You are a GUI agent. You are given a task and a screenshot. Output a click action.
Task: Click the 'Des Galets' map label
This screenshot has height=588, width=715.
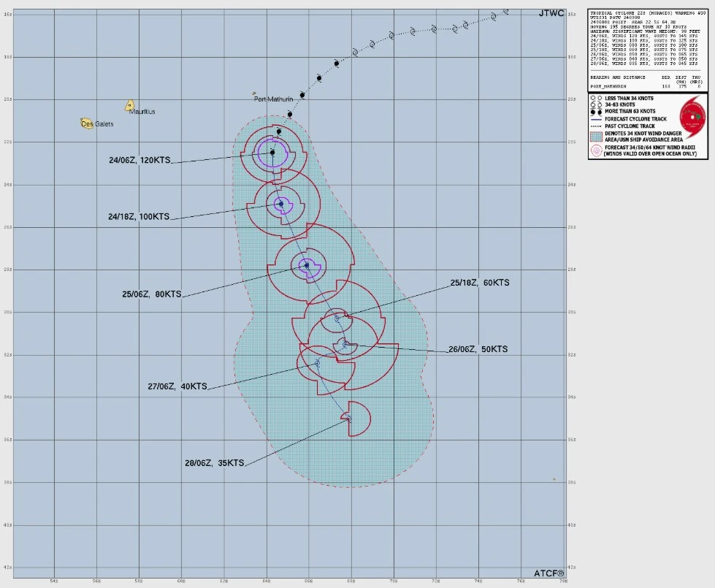[x=98, y=123]
